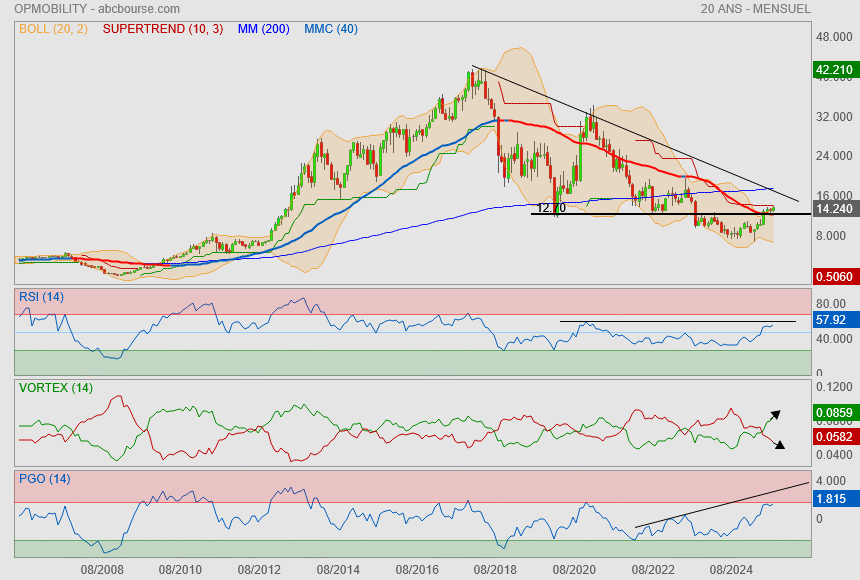
Task: Click the 08/2018 date on time axis
Action: [494, 569]
